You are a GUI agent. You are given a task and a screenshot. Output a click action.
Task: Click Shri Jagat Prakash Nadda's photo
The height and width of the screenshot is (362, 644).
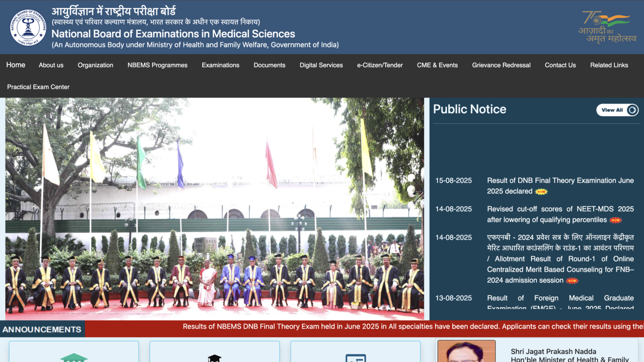466,352
